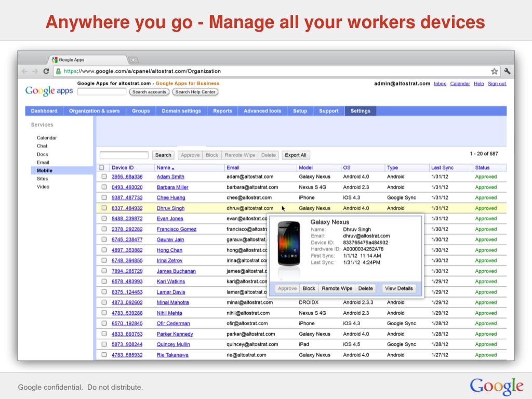
Task: Tick the checkbox for Chee Huang
Action: click(x=104, y=198)
